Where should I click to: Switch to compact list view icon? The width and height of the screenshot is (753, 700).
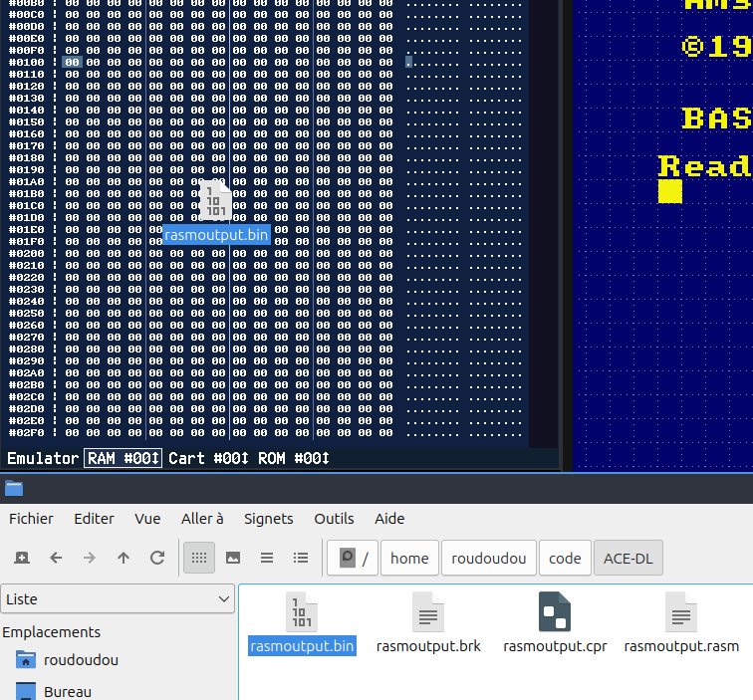point(267,558)
